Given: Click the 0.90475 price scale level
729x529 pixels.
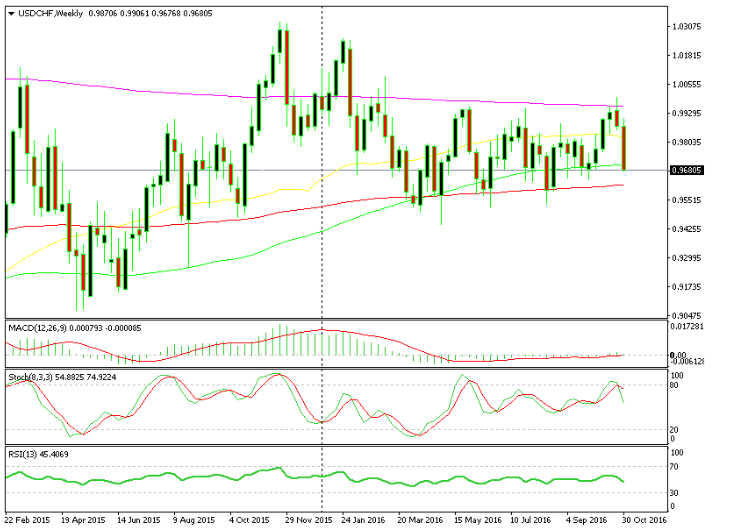Looking at the screenshot, I should [687, 316].
